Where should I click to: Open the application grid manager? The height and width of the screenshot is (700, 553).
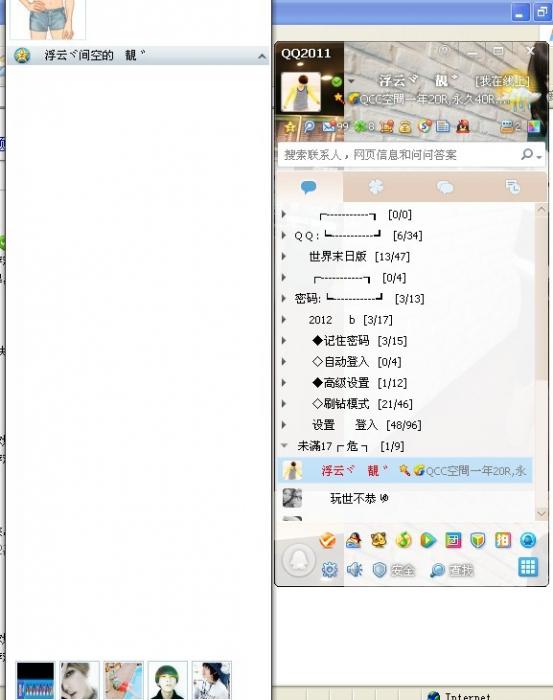pyautogui.click(x=528, y=567)
